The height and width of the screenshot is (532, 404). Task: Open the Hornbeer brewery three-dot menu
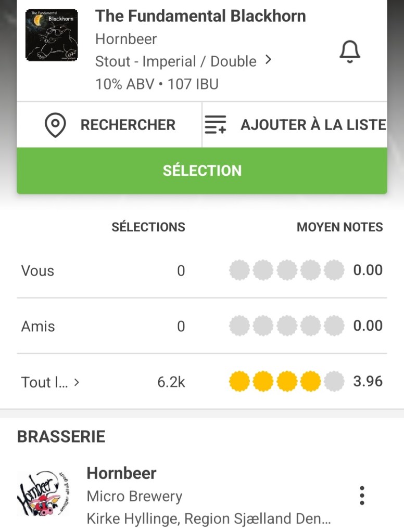pyautogui.click(x=362, y=496)
